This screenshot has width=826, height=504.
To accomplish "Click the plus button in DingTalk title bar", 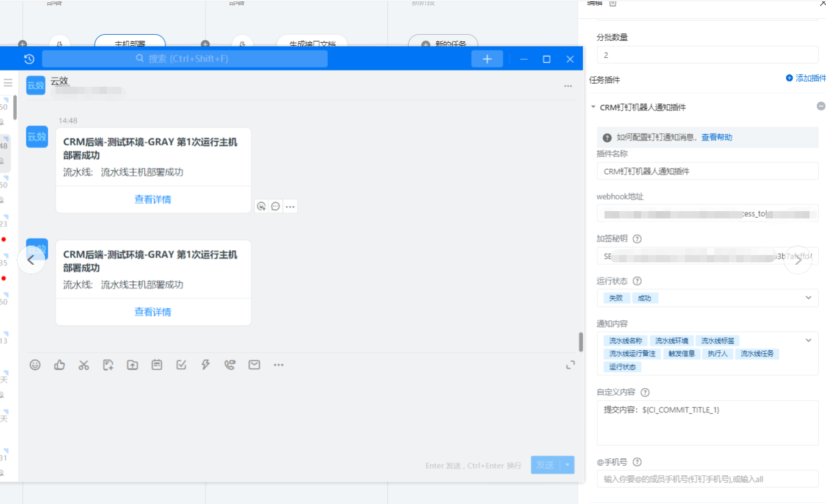I will [487, 59].
